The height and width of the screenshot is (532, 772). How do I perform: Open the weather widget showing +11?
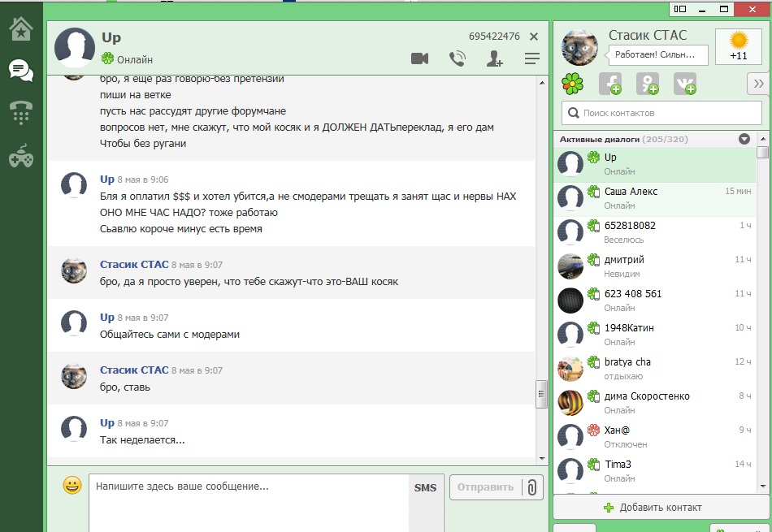[x=739, y=46]
